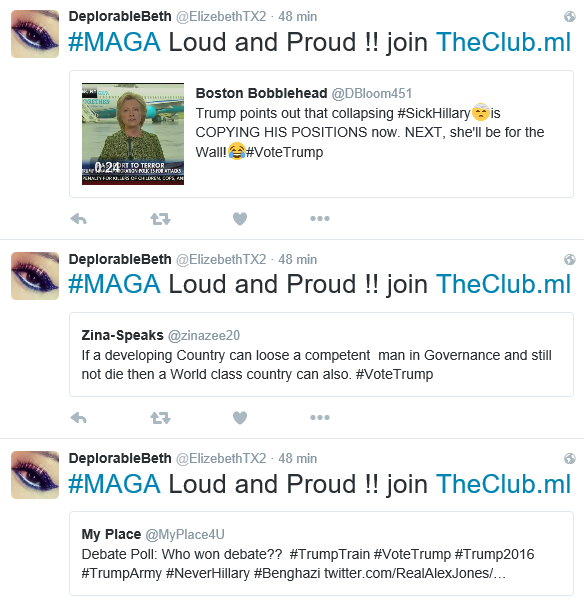Open more options on the second tweet
Screen dimensions: 584x600
tap(320, 417)
